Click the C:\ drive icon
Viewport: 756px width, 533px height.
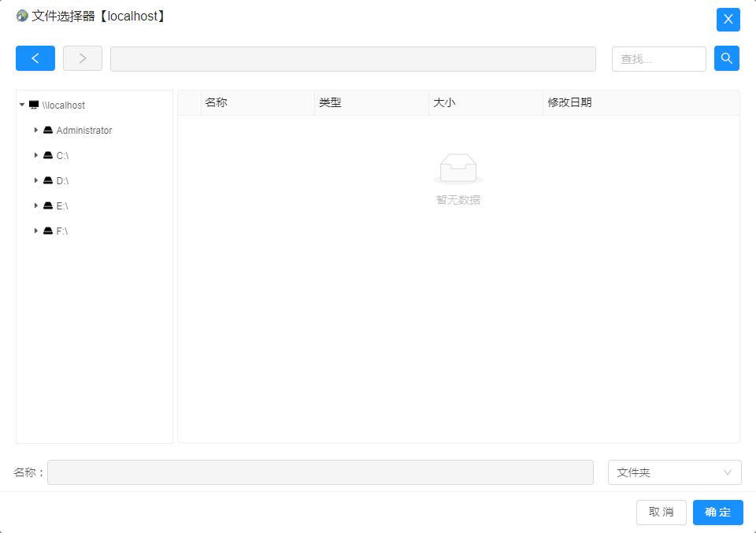(x=48, y=156)
